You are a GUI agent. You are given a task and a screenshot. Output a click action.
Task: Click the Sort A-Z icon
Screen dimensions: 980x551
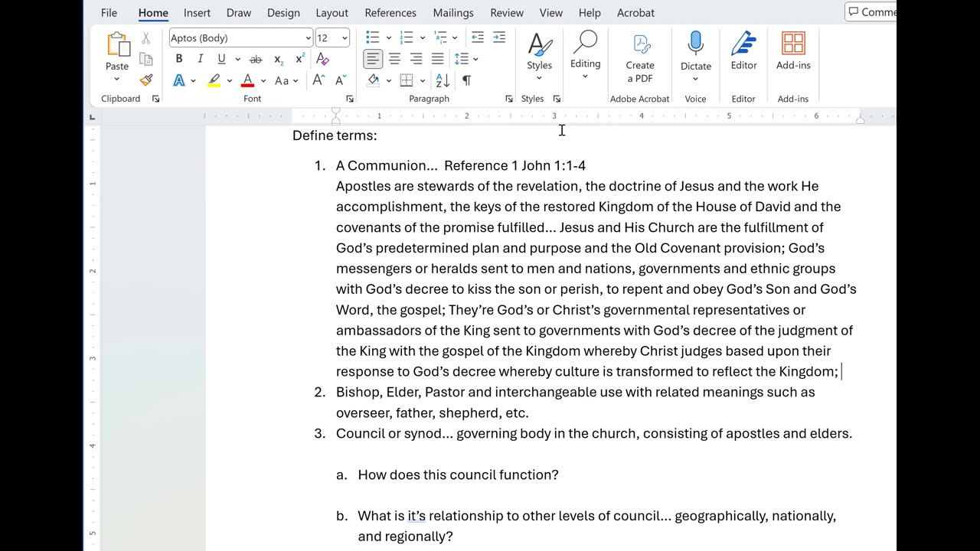click(443, 80)
